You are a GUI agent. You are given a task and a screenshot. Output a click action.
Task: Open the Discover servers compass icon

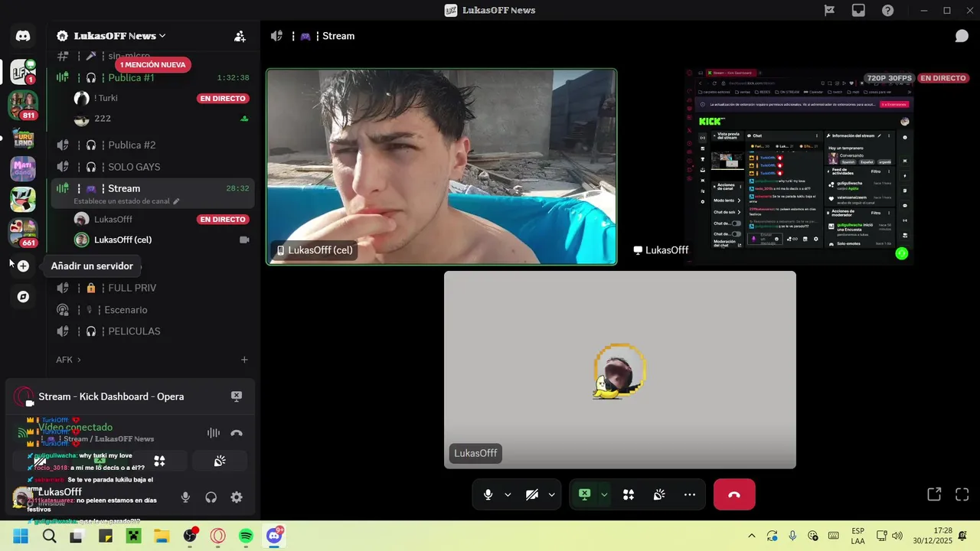[23, 297]
